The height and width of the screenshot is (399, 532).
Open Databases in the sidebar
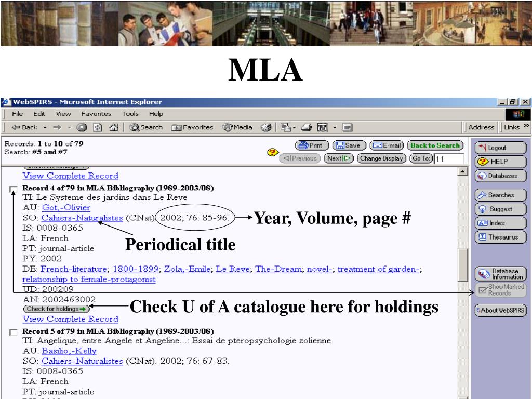[500, 176]
